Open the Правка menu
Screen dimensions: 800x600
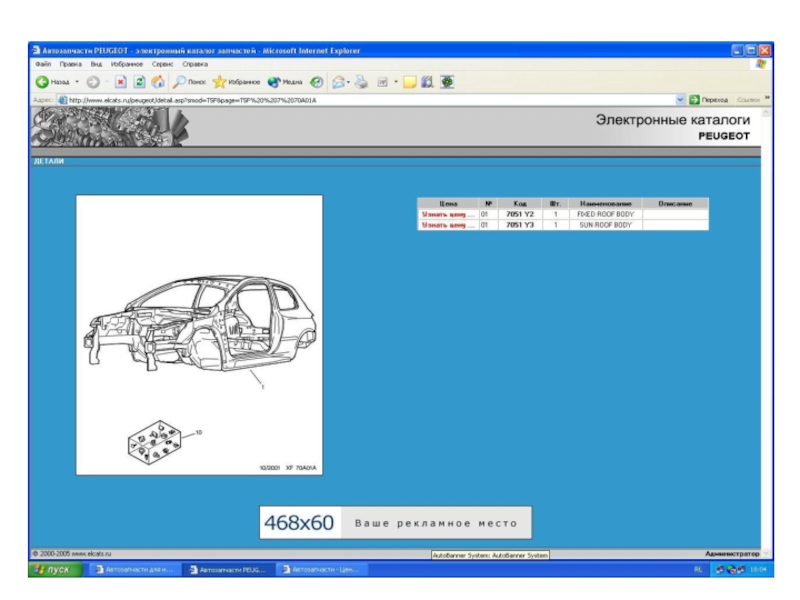tap(70, 64)
